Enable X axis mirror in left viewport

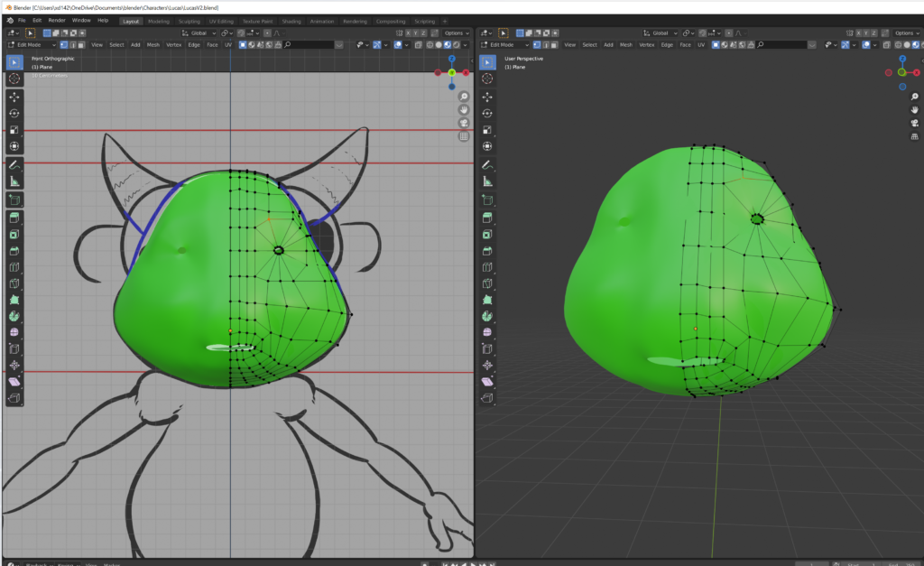(408, 32)
